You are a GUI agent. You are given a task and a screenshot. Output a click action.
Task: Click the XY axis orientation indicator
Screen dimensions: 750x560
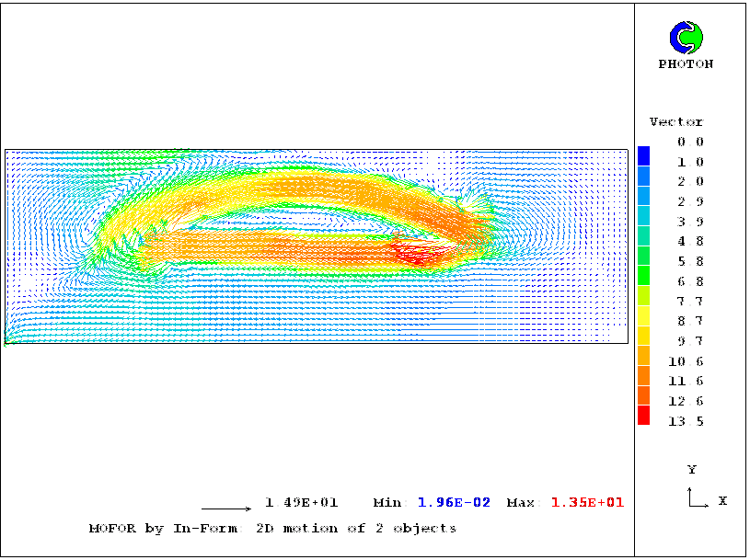(x=697, y=497)
